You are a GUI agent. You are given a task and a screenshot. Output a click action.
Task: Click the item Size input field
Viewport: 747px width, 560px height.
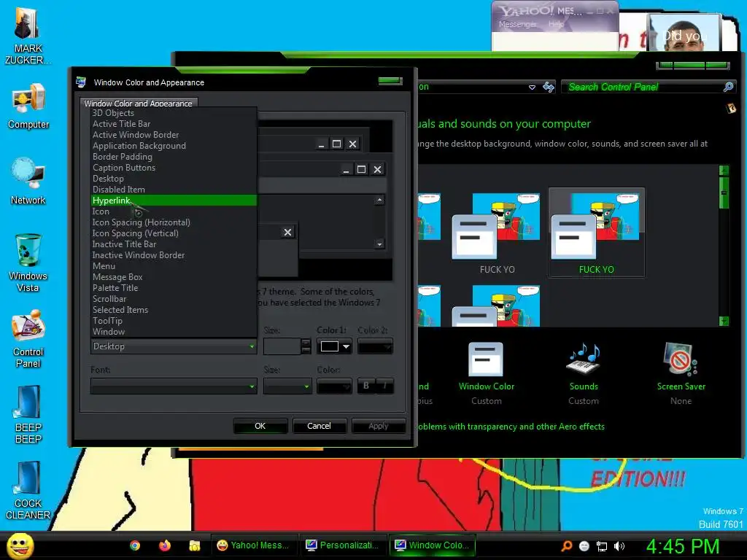point(282,346)
